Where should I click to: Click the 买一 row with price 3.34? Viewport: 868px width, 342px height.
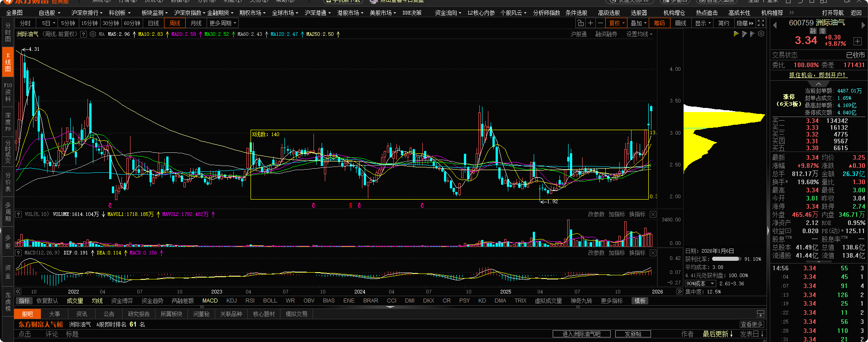pyautogui.click(x=818, y=121)
